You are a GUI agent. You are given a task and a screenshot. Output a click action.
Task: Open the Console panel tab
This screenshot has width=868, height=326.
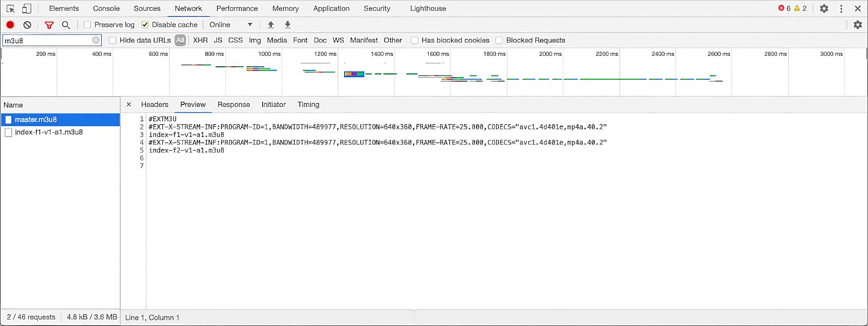pos(106,8)
